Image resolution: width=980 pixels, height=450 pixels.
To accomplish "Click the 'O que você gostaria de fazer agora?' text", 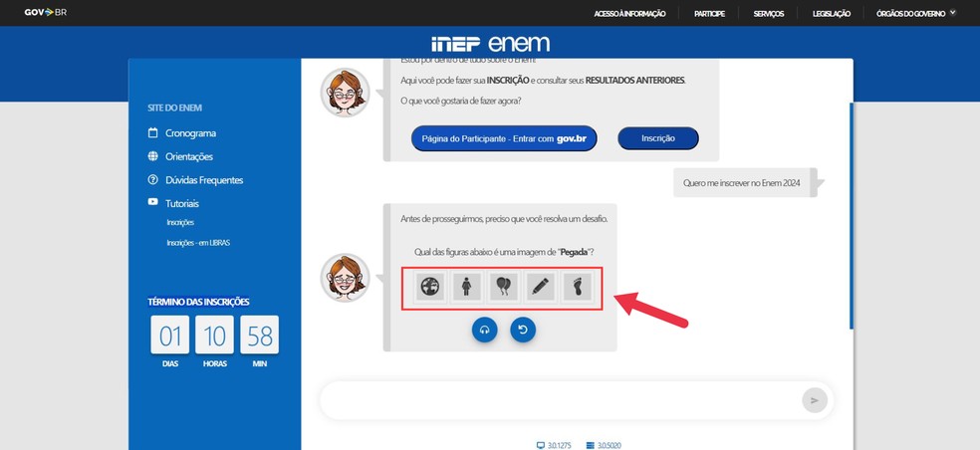I will coord(461,101).
